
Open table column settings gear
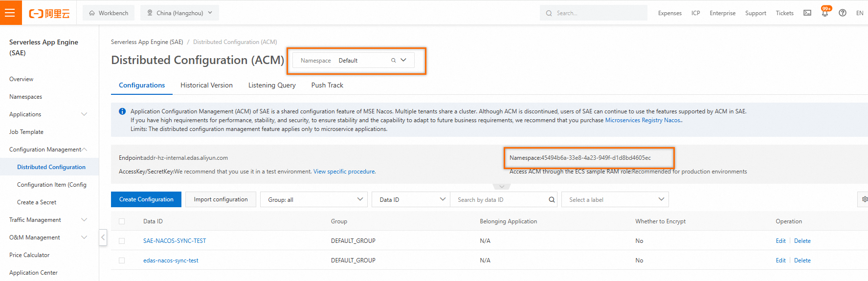click(864, 199)
